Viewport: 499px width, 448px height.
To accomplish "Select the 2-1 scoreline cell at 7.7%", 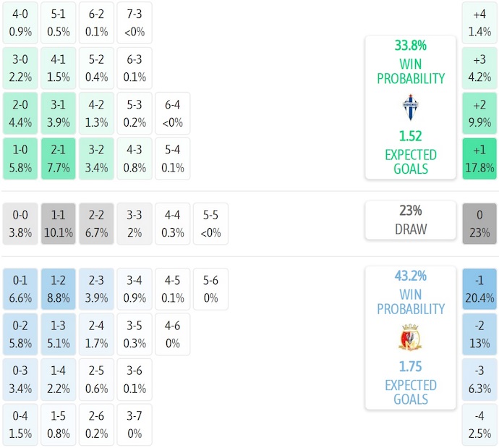I will (59, 159).
